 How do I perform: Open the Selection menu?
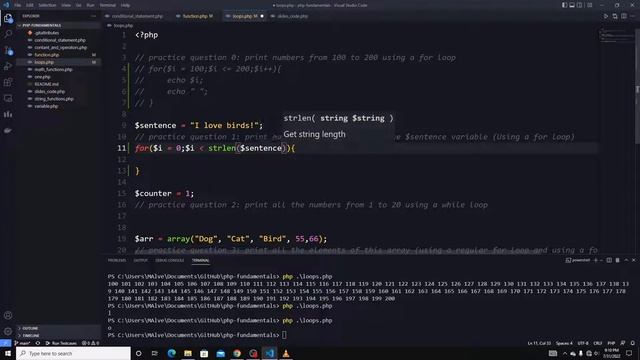pos(47,5)
